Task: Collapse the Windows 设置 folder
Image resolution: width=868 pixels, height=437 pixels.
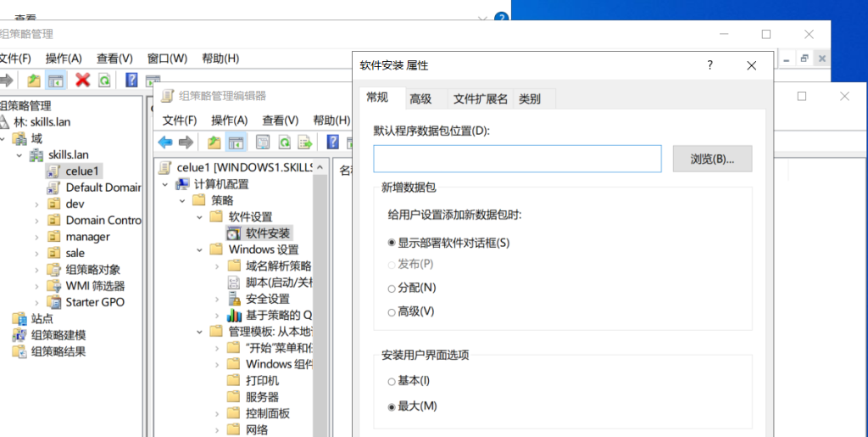Action: (x=199, y=249)
